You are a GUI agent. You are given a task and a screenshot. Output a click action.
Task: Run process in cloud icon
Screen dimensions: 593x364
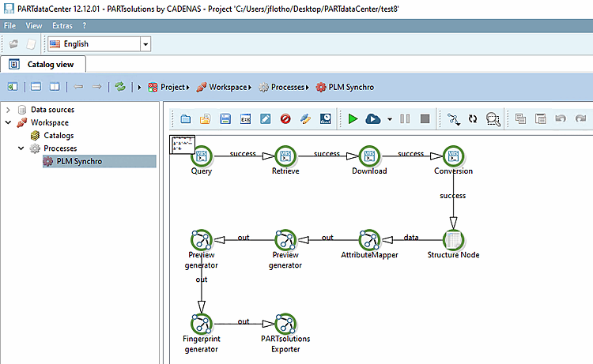pos(373,119)
